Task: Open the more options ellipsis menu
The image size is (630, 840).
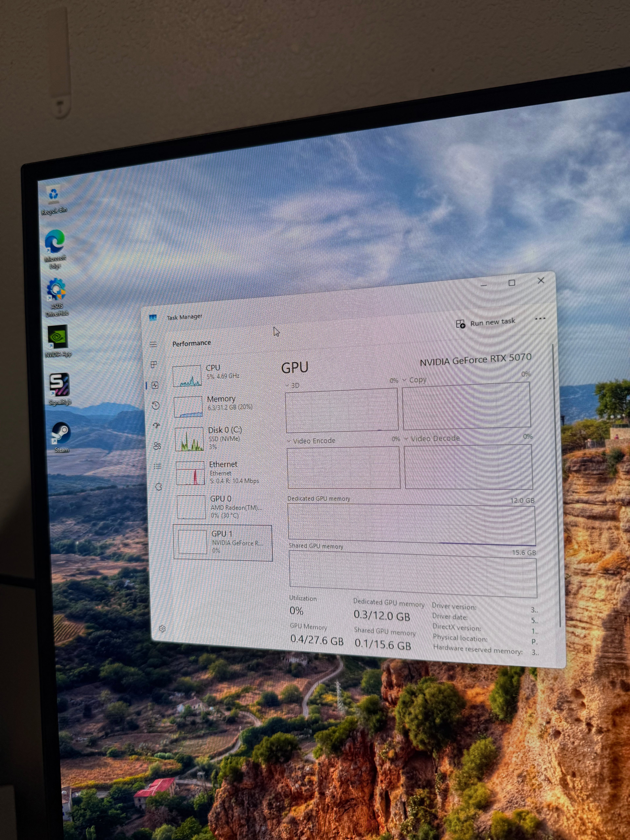Action: (540, 319)
